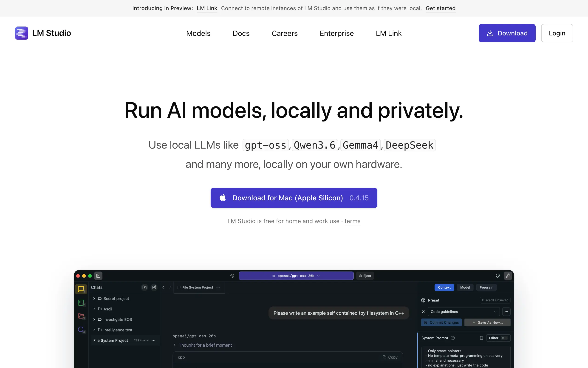Click the DeepSeek model tag

(x=409, y=145)
